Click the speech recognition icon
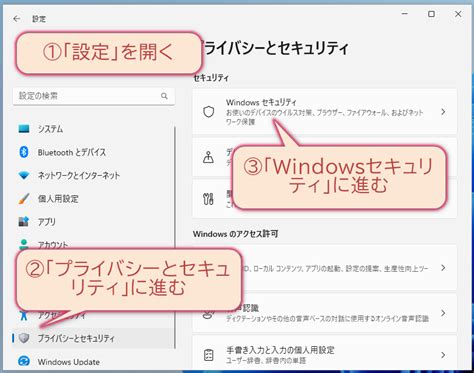Image resolution: width=474 pixels, height=373 pixels. click(209, 314)
